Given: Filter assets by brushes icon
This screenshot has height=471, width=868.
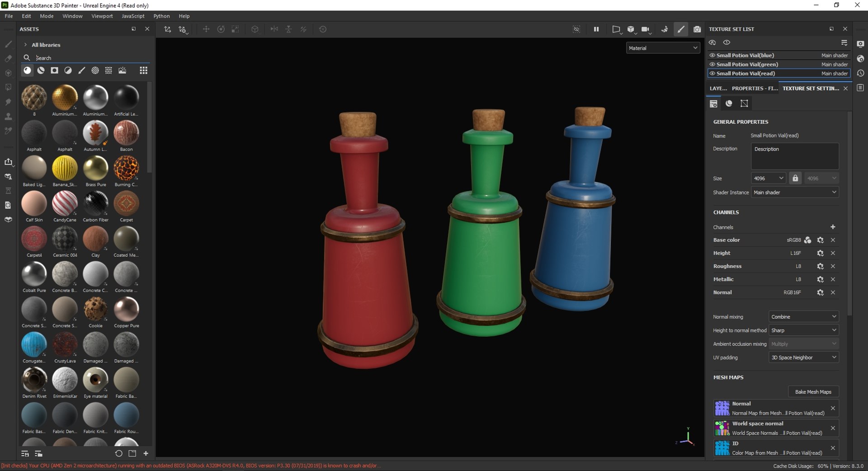Looking at the screenshot, I should click(x=81, y=71).
